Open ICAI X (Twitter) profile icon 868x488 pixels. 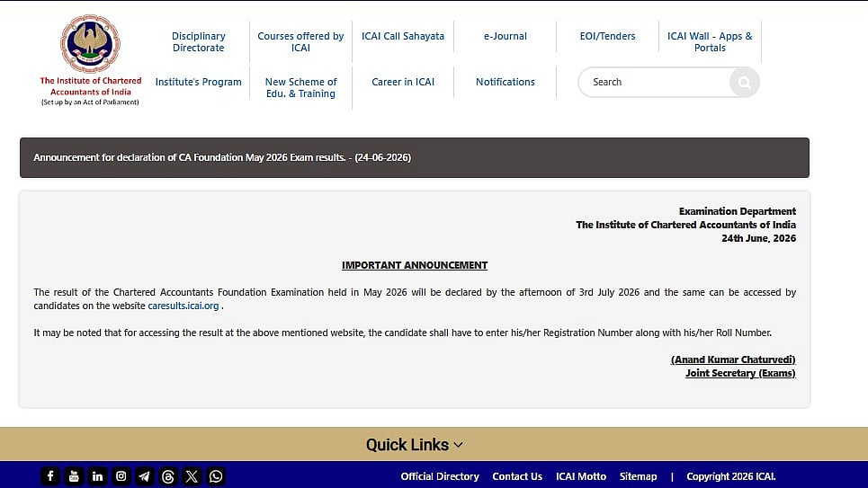pyautogui.click(x=192, y=475)
